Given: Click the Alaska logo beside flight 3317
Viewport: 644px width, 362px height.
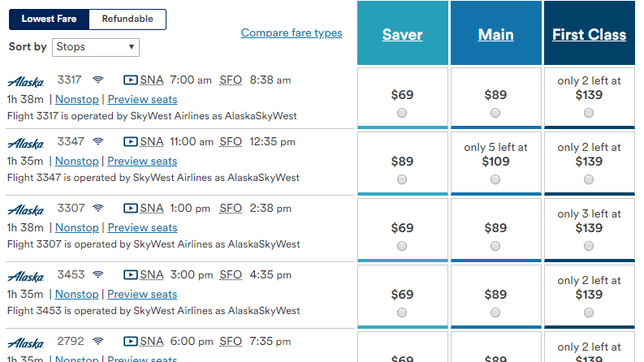Looking at the screenshot, I should 25,81.
